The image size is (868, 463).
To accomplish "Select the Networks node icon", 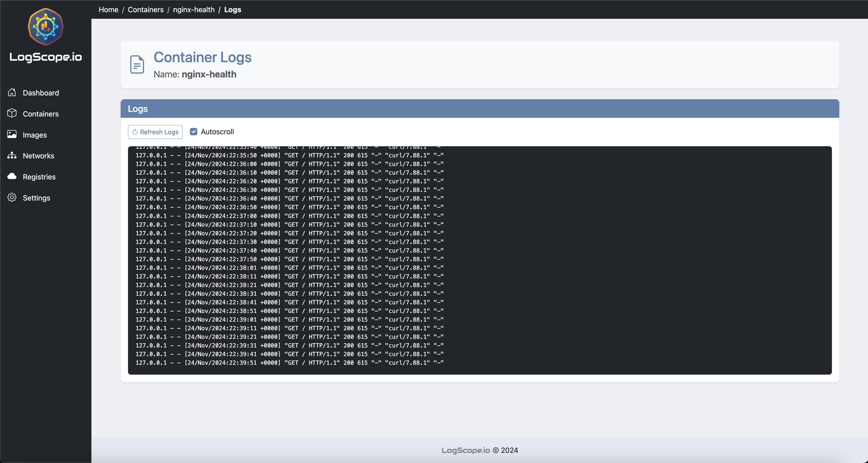I will (12, 156).
